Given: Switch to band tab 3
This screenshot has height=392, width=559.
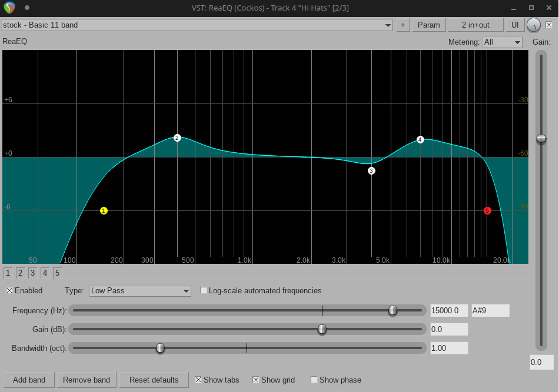Looking at the screenshot, I should coord(32,273).
